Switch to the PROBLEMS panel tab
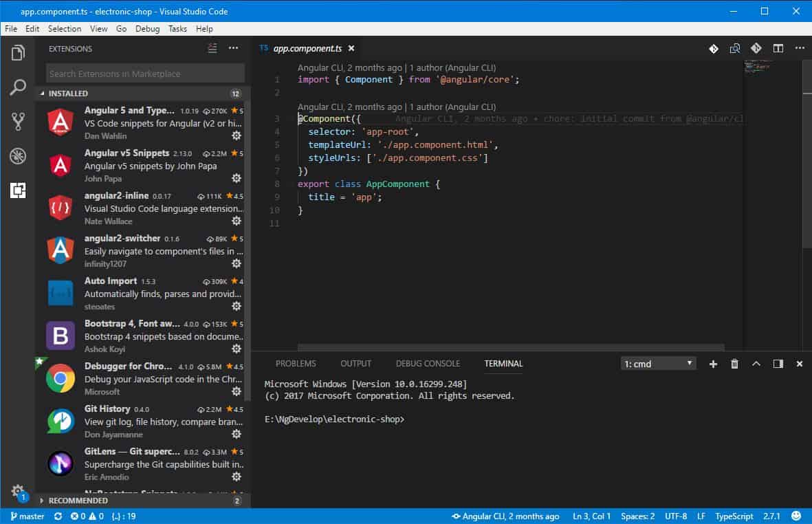The height and width of the screenshot is (524, 812). (296, 364)
